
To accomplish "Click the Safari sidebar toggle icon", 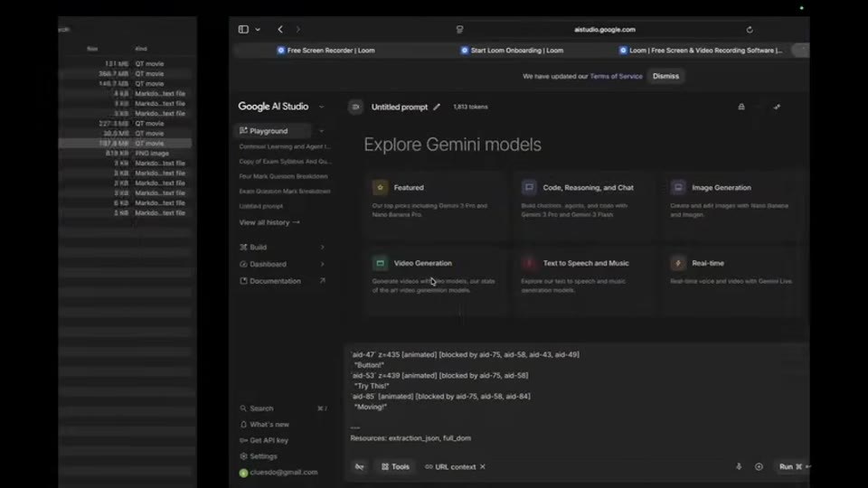I will point(243,29).
